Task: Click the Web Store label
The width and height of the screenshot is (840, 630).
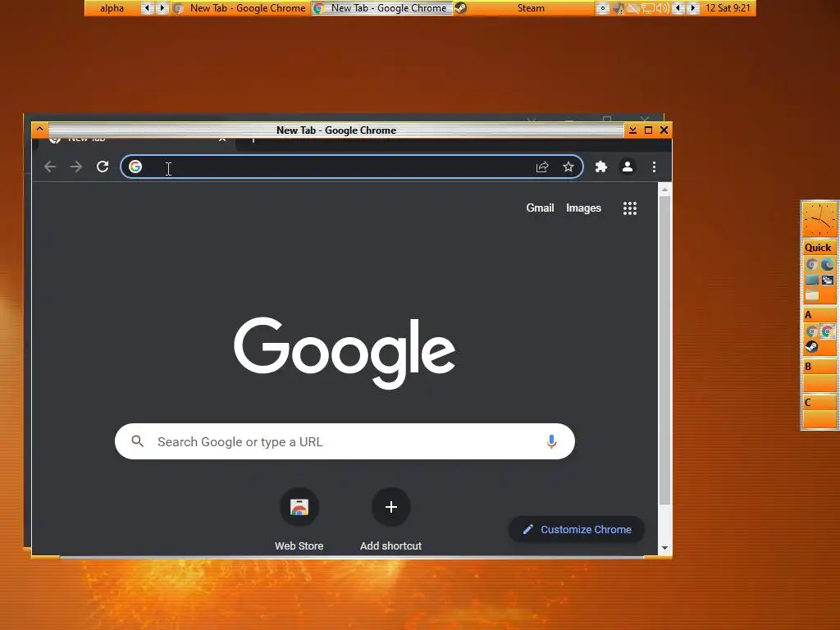Action: [x=299, y=546]
